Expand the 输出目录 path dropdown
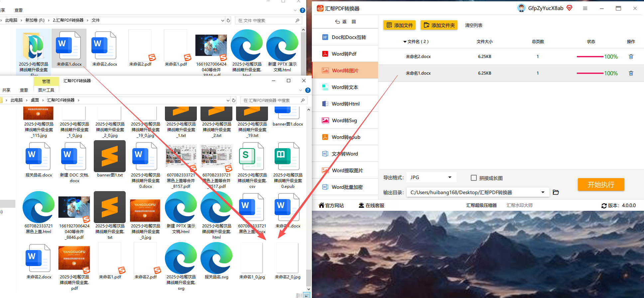Screen dimensions: 644x298 click(543, 192)
